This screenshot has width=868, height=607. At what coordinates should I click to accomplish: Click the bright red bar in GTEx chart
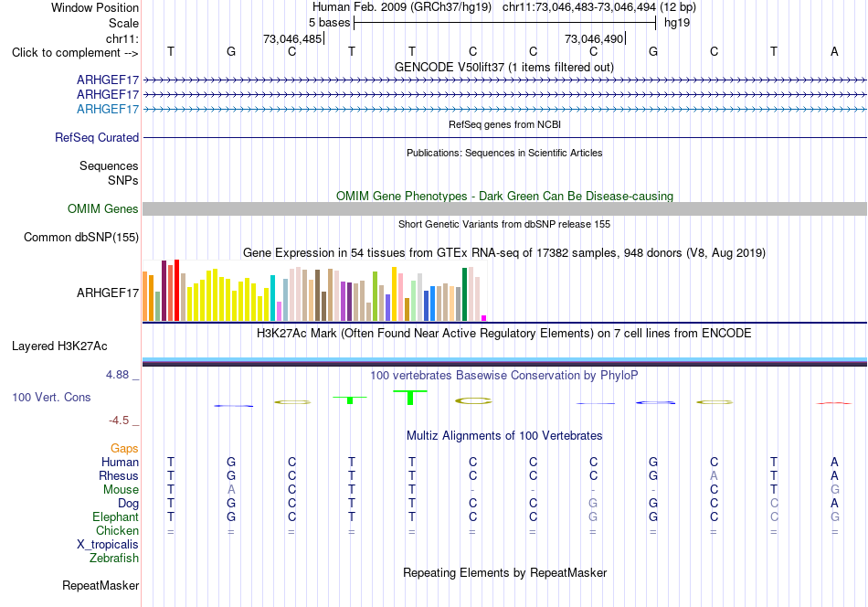pyautogui.click(x=176, y=290)
